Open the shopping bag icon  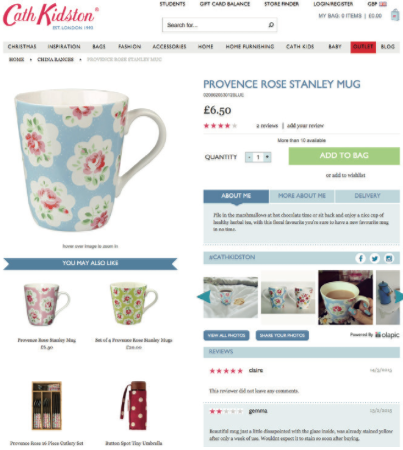[395, 15]
